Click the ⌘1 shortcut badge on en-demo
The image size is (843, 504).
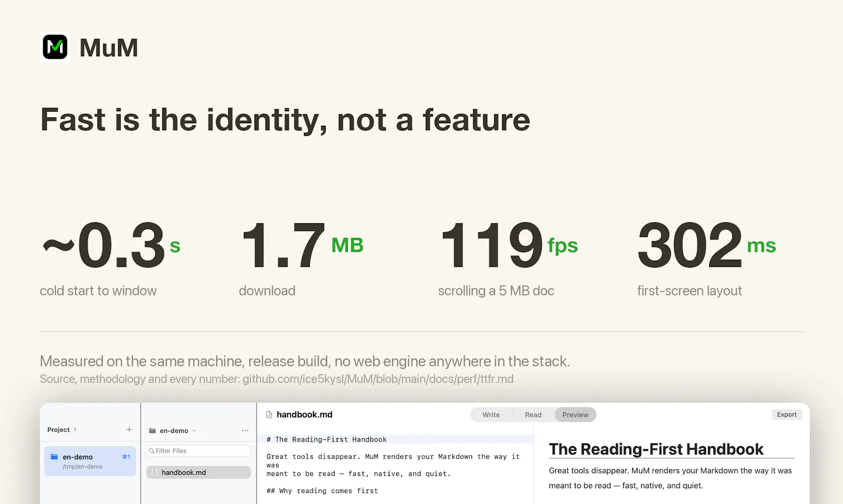click(x=126, y=457)
